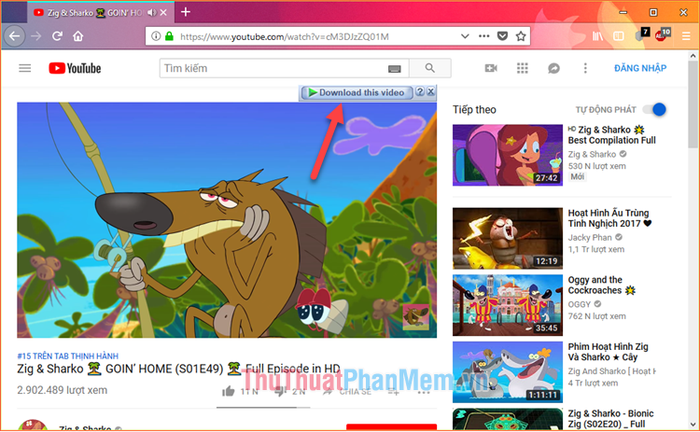Click ĐĂNG NHẬP sign-in link
Image resolution: width=700 pixels, height=432 pixels.
tap(640, 68)
